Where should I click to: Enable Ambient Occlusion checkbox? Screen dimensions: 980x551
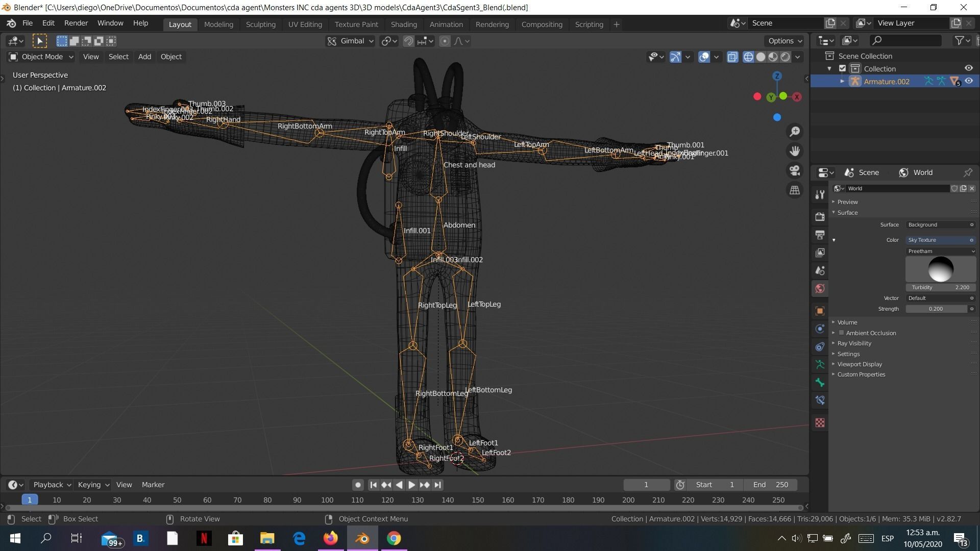tap(841, 333)
